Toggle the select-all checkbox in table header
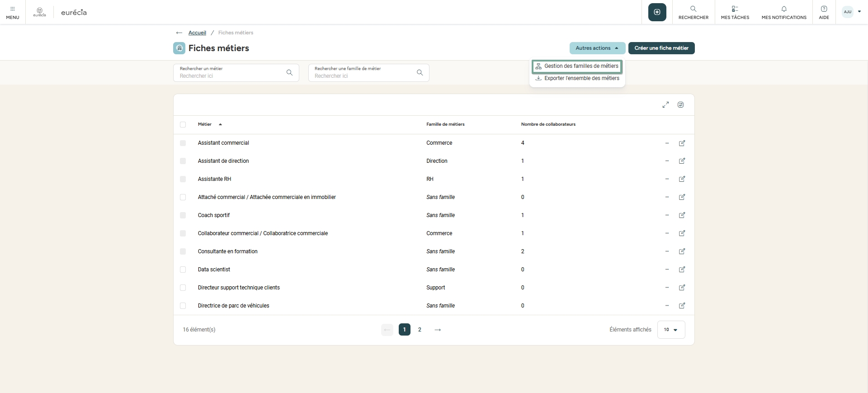The height and width of the screenshot is (393, 868). click(x=183, y=125)
